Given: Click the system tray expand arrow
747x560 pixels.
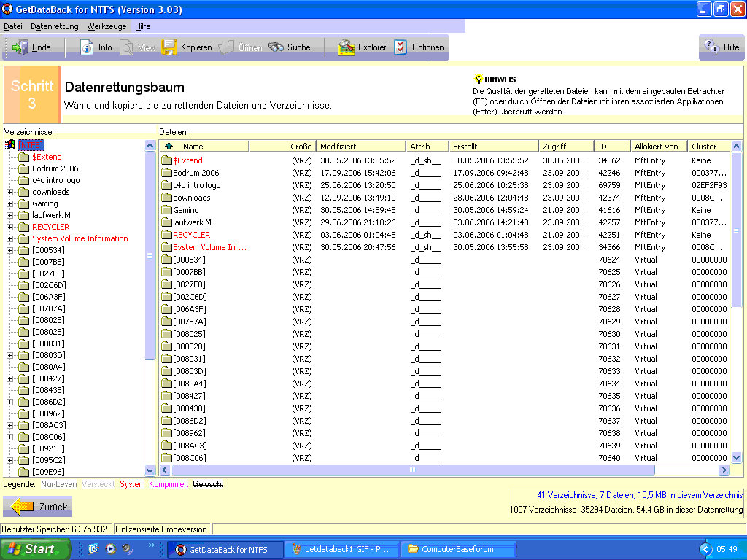Looking at the screenshot, I should click(x=705, y=549).
